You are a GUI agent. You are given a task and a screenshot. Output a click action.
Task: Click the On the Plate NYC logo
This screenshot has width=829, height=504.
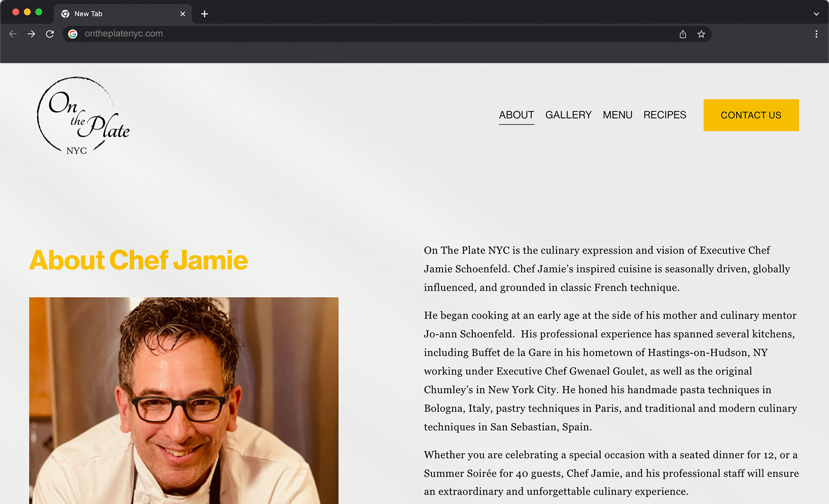click(x=83, y=116)
